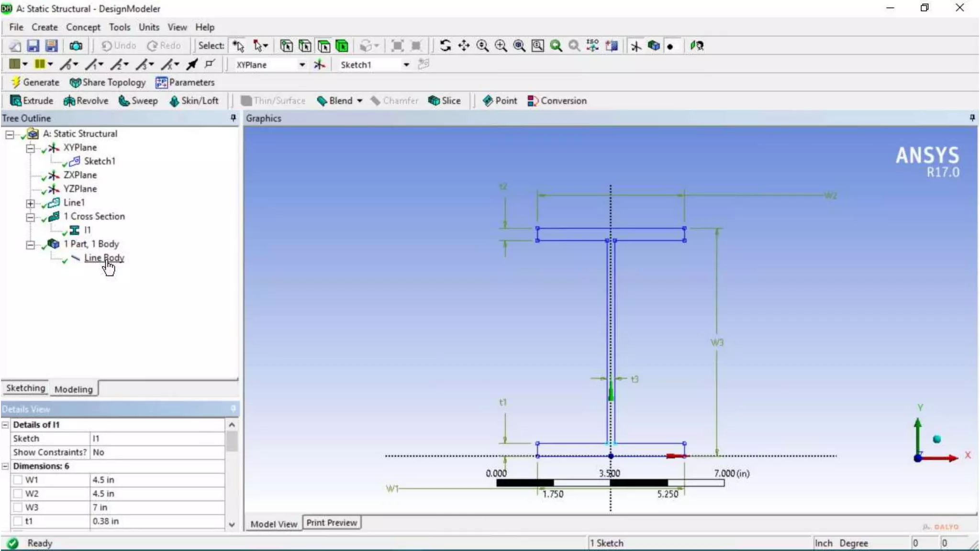Click the Skin/Loft tool
Viewport: 980px width, 551px height.
pos(194,100)
